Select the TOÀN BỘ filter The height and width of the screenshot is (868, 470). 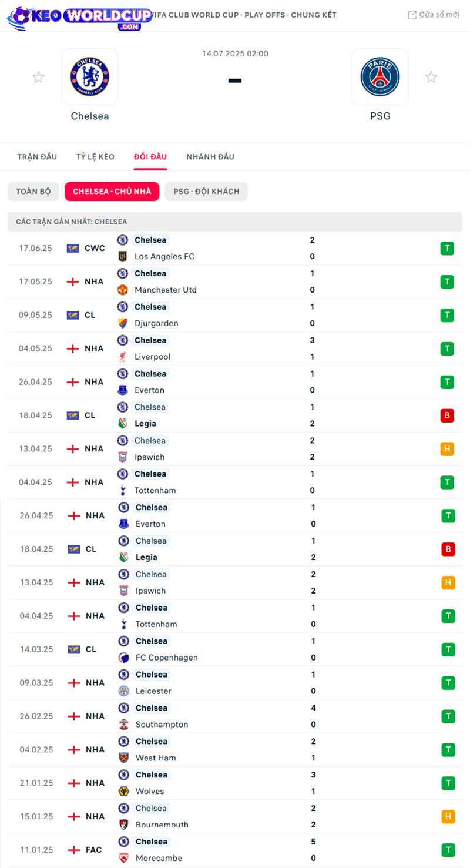click(x=33, y=192)
